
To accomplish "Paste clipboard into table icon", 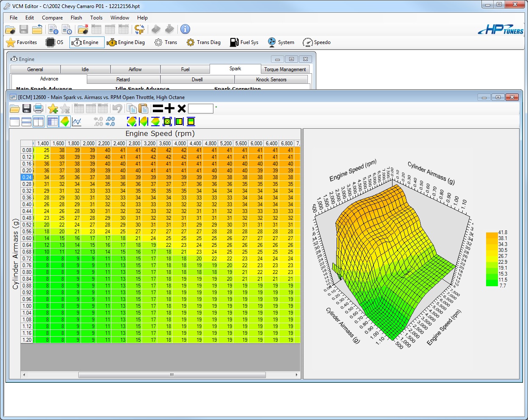I will click(x=144, y=108).
